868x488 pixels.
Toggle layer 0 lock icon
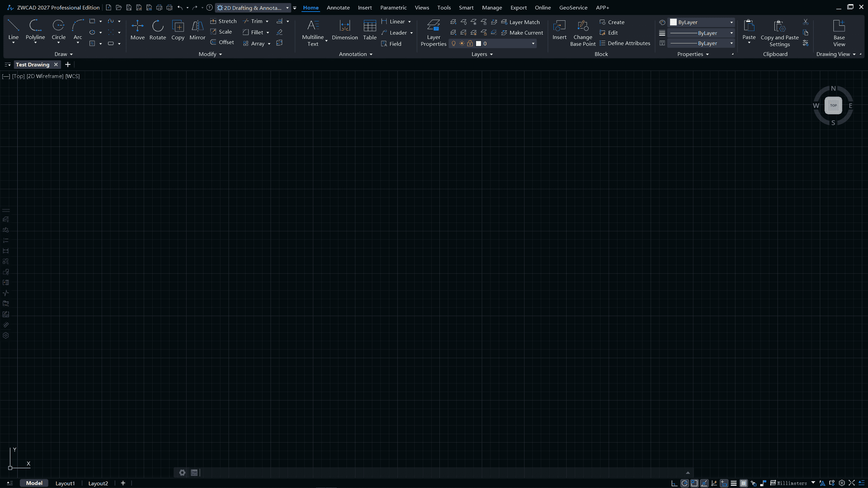[470, 43]
